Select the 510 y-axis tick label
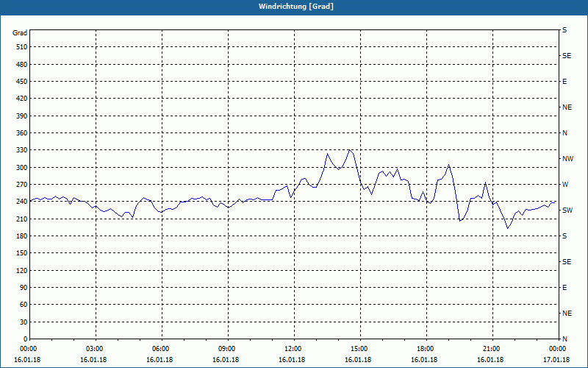 pyautogui.click(x=22, y=47)
